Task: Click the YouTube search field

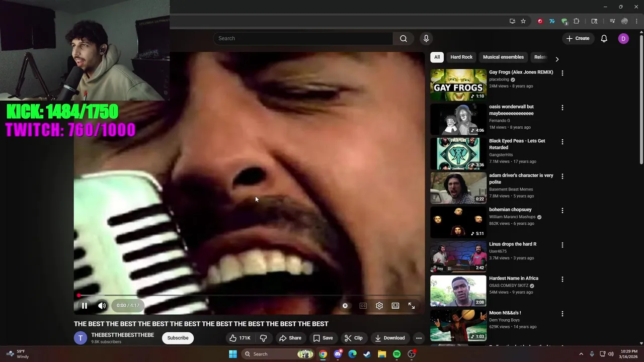Action: [303, 38]
